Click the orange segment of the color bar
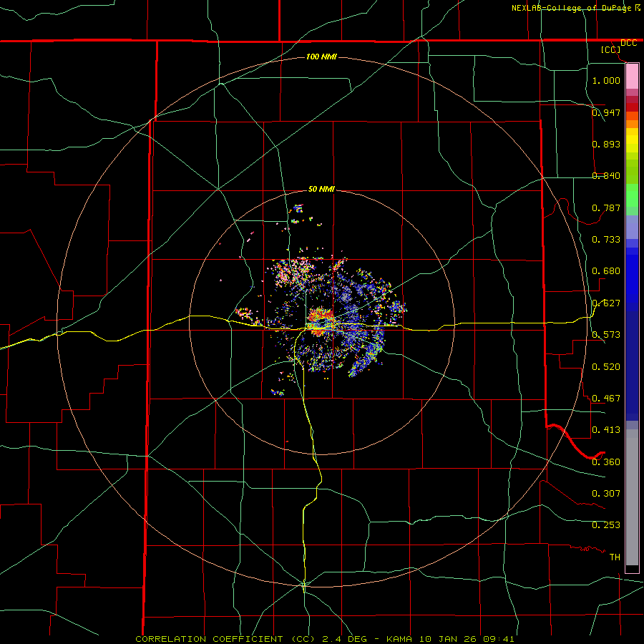The height and width of the screenshot is (644, 644). coord(632,120)
